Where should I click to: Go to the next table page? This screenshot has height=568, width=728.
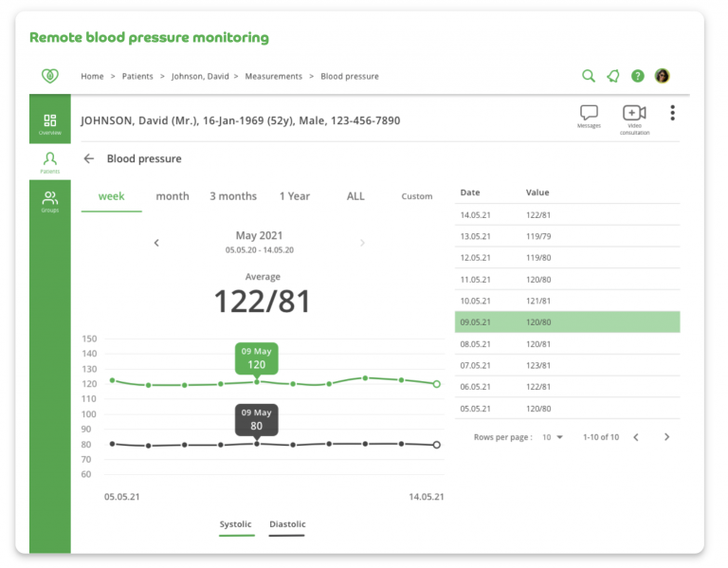point(666,437)
